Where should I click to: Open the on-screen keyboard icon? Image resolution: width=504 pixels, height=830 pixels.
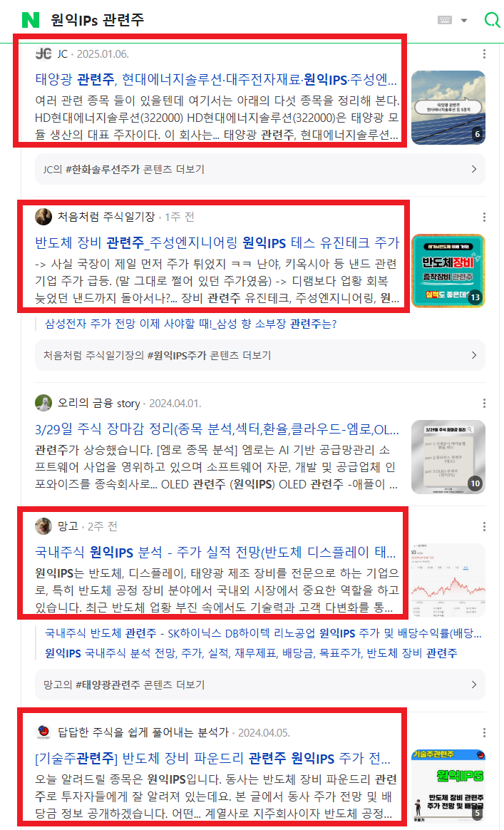tap(445, 20)
